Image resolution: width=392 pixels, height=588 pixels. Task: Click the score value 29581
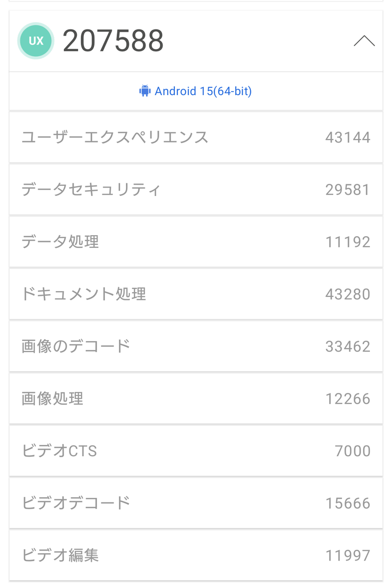coord(347,190)
